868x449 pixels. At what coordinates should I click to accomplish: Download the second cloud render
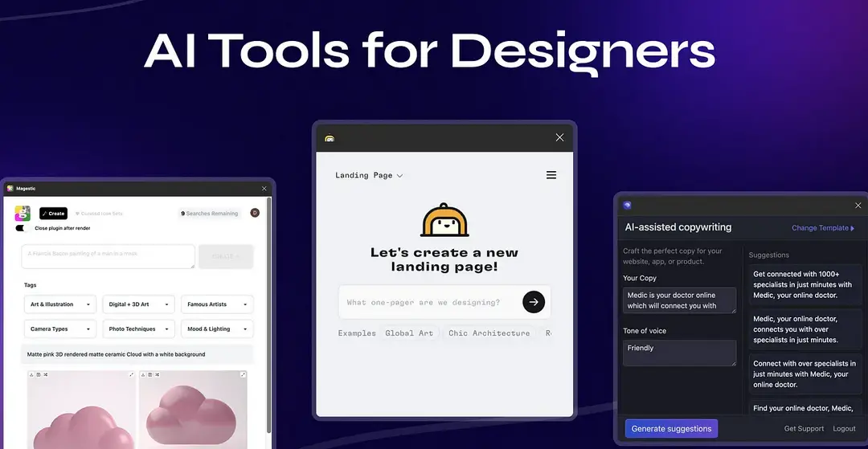143,375
